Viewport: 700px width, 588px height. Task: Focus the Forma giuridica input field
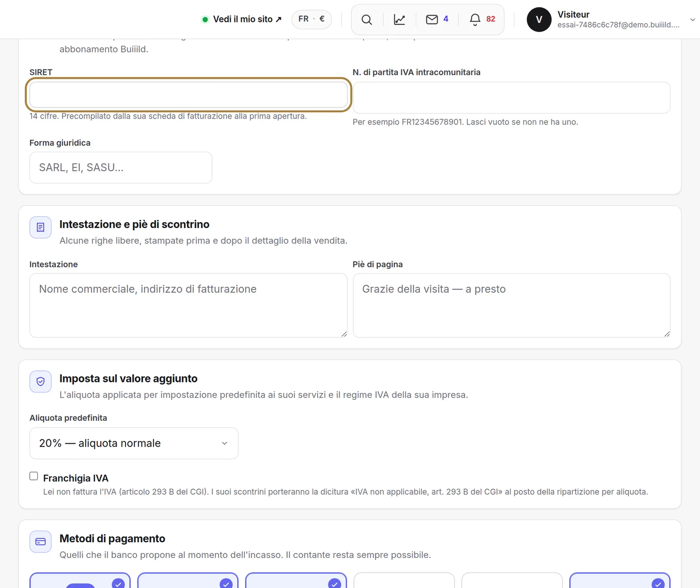[x=121, y=168]
